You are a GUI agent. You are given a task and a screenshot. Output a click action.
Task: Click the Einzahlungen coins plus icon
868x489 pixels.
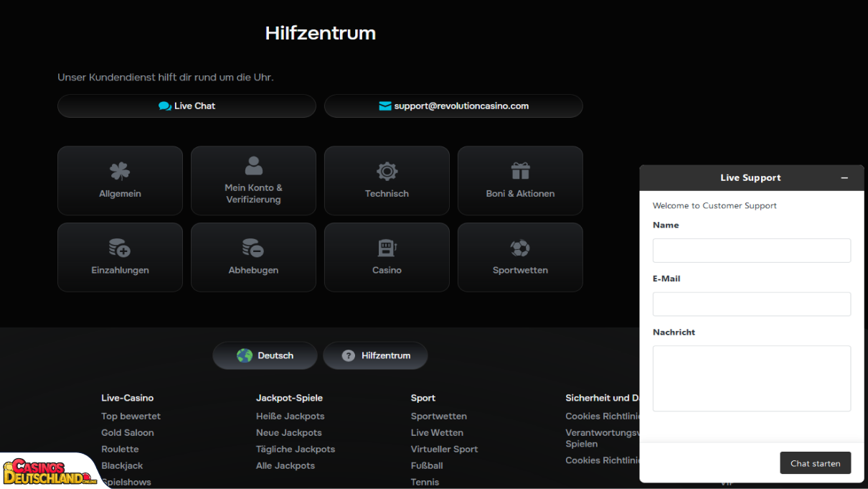(120, 248)
